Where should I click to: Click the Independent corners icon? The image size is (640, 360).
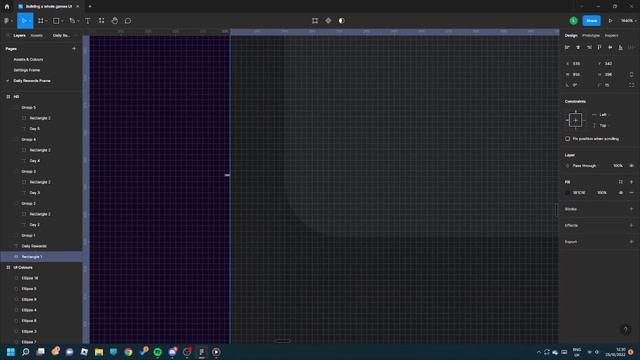click(x=631, y=85)
